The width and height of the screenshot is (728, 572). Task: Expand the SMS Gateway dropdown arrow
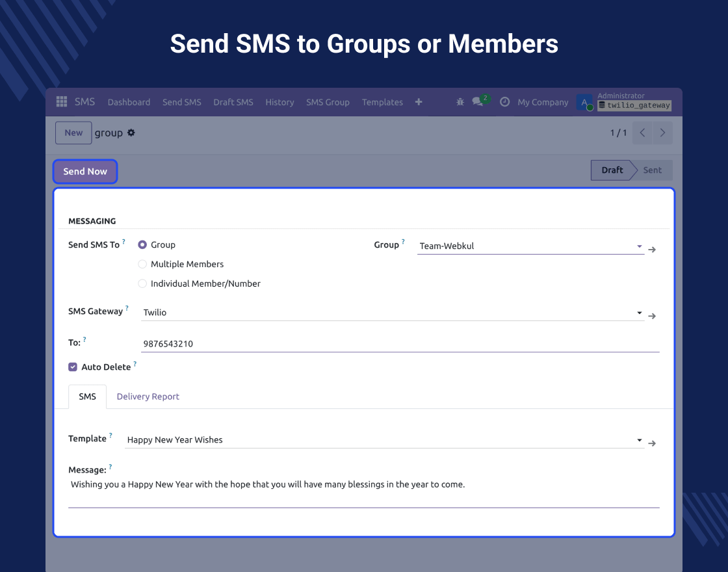coord(640,313)
